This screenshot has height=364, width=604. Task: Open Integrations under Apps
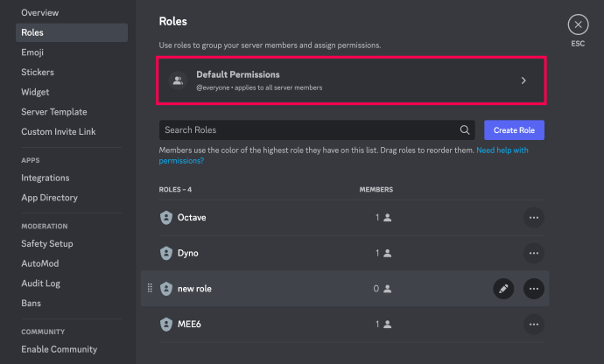coord(45,178)
